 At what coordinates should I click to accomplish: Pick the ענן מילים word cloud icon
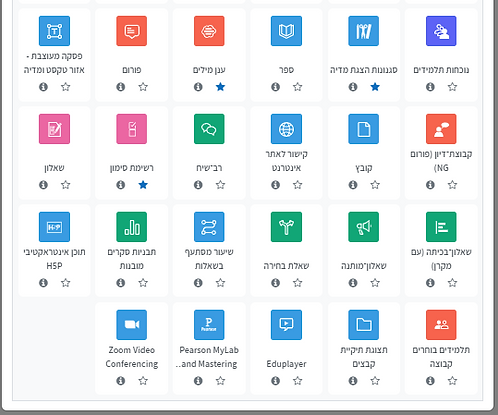tap(209, 31)
